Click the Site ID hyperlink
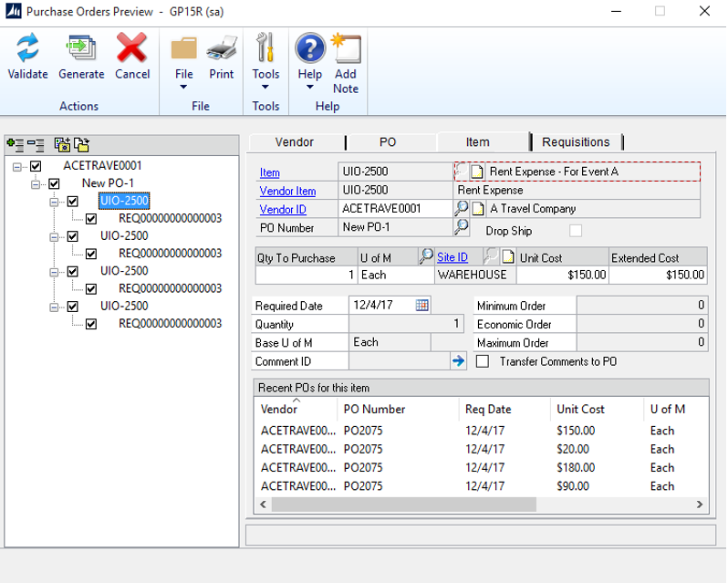 coord(452,257)
